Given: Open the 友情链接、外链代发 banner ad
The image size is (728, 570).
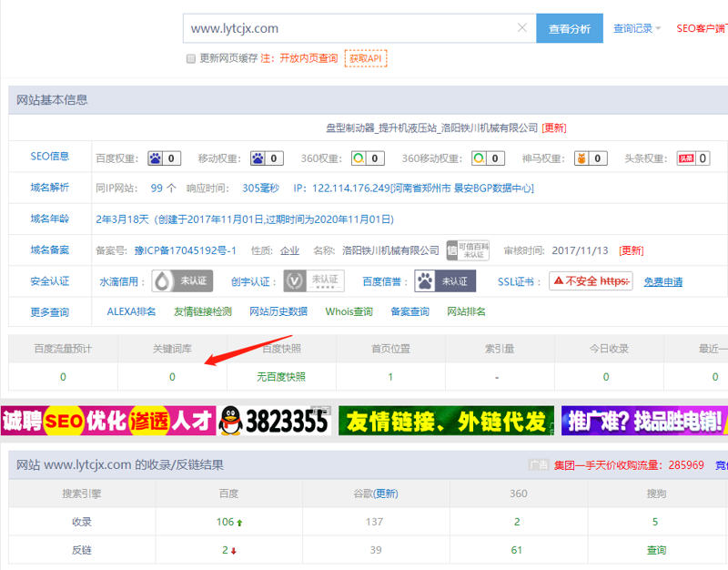Looking at the screenshot, I should (446, 421).
